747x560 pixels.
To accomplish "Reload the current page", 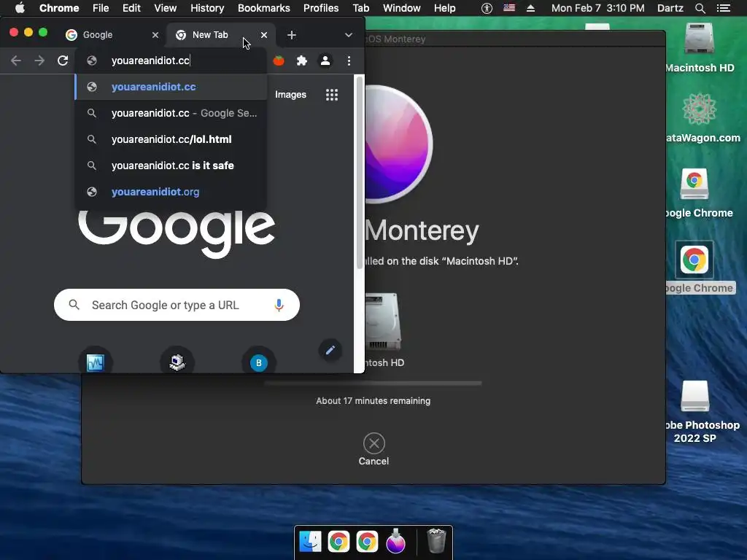I will coord(63,61).
